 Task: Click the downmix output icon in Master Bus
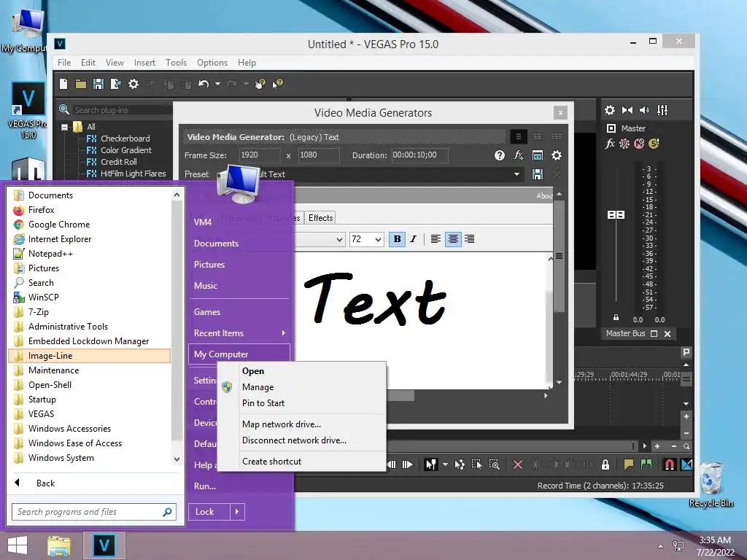(627, 111)
